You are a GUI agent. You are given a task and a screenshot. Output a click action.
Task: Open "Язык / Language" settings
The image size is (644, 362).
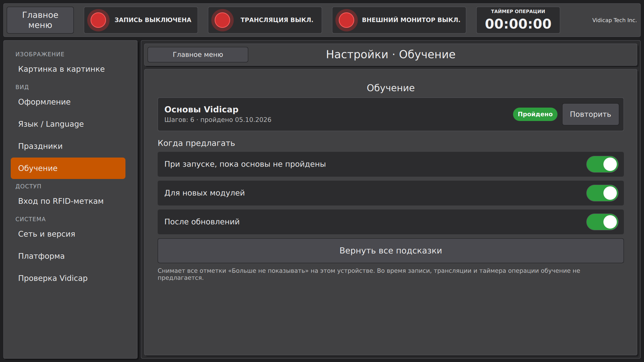point(68,124)
